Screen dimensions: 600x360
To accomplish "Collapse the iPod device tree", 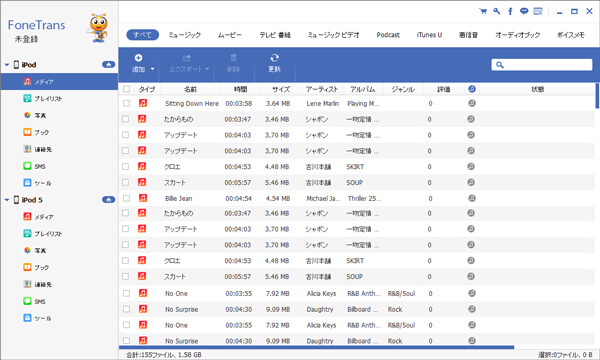I will 7,65.
